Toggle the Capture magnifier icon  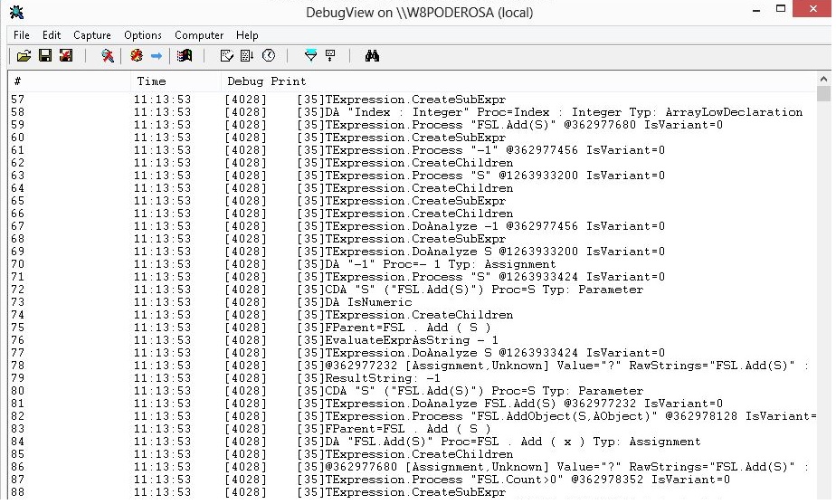pyautogui.click(x=107, y=55)
